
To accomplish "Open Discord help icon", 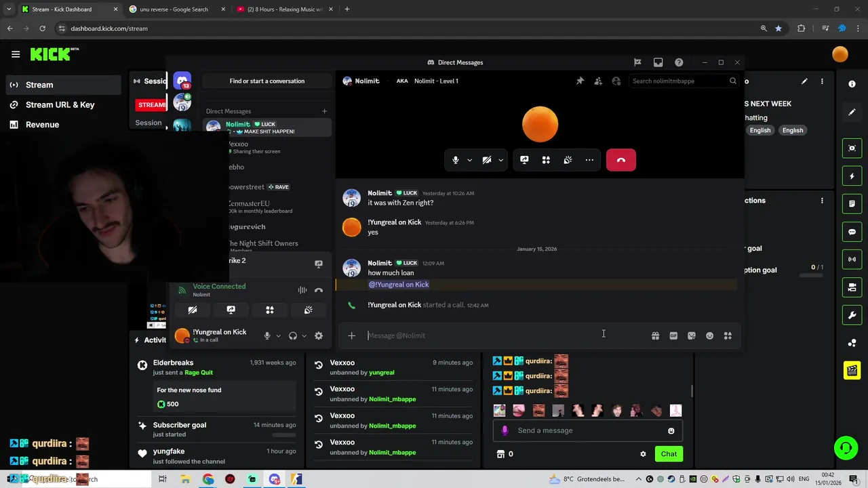I will pos(679,62).
